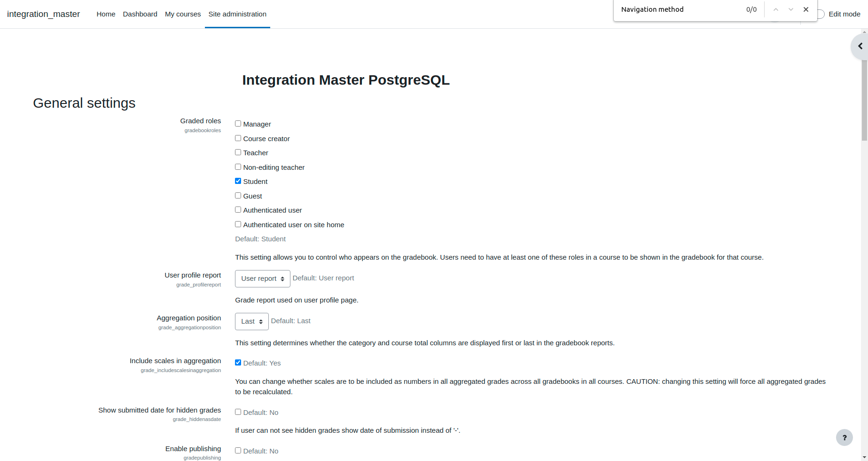Open the User profile report dropdown
Image resolution: width=868 pixels, height=461 pixels.
[x=263, y=278]
